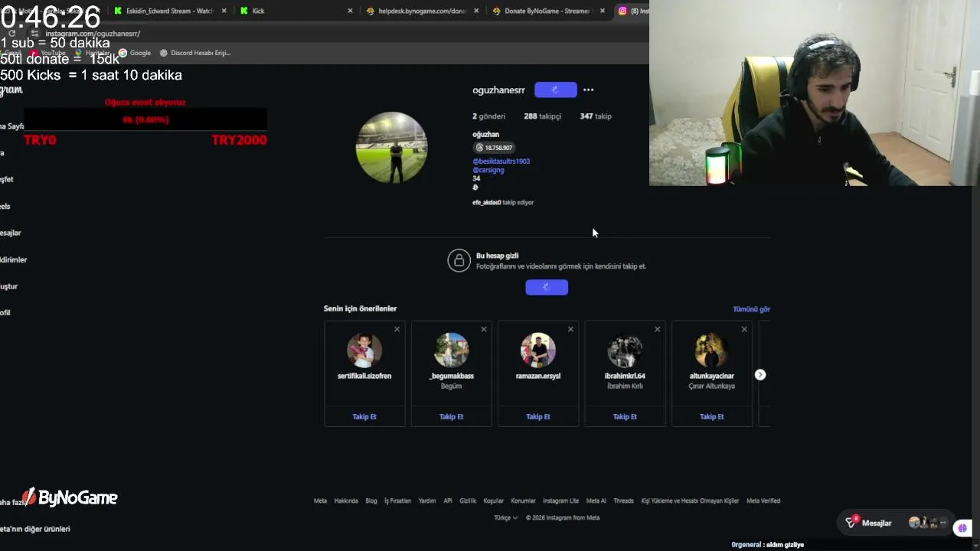
Task: Advance the suggestions carousel with the right arrow
Action: (x=759, y=374)
